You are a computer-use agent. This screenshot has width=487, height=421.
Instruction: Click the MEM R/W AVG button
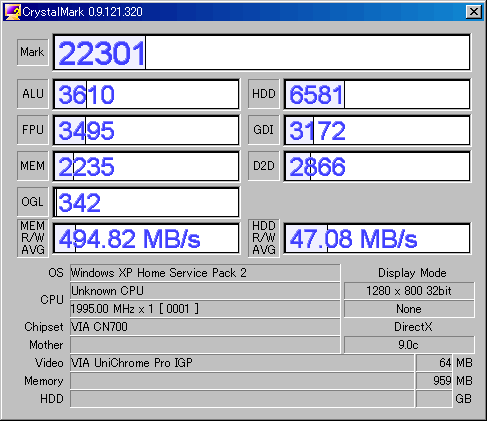(33, 238)
